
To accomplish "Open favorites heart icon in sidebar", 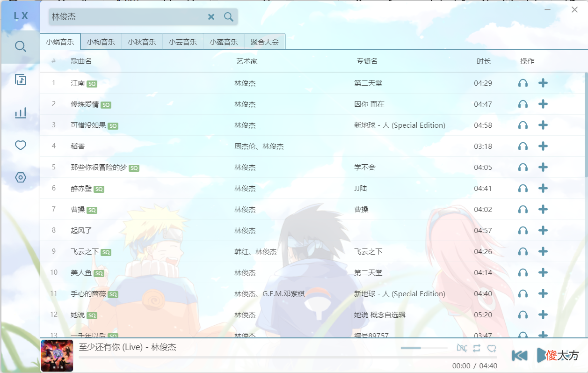I will pos(20,146).
